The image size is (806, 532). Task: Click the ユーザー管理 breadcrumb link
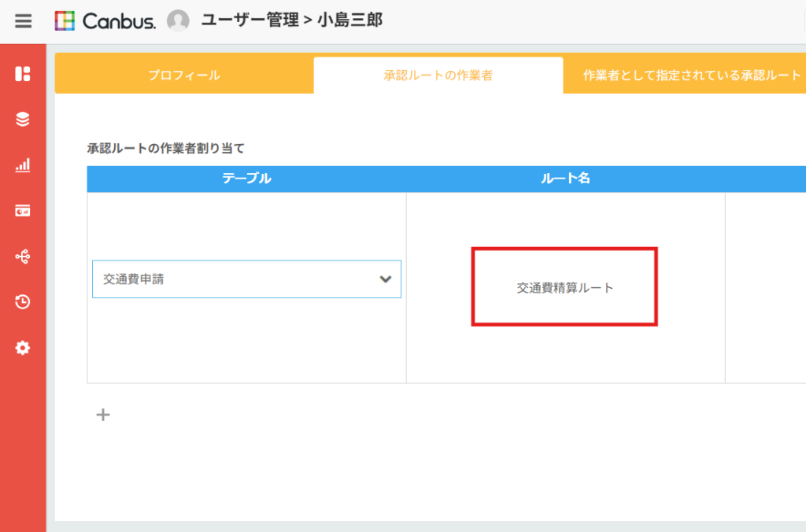click(250, 21)
